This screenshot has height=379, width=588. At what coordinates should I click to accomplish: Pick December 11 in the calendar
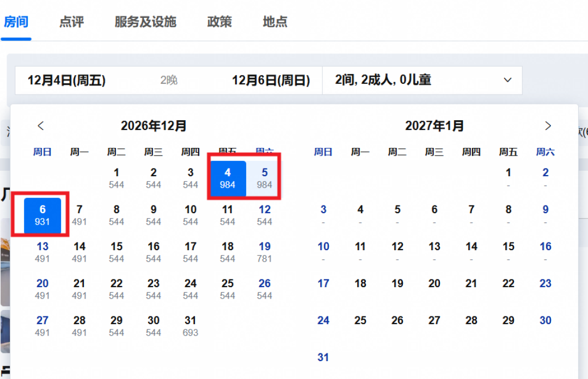[228, 215]
